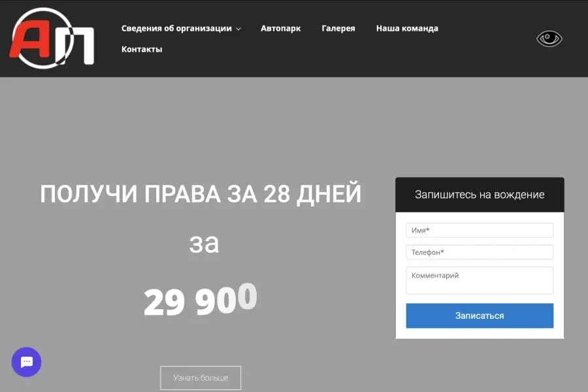Click the АП driving school logo
Viewport: 588px width, 392px height.
click(52, 38)
